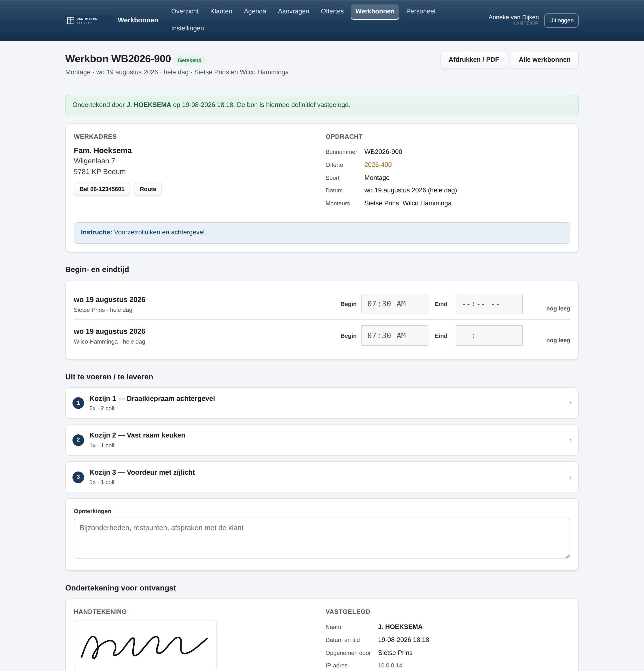Click Sietse Prins empty Eind time field

tap(489, 304)
